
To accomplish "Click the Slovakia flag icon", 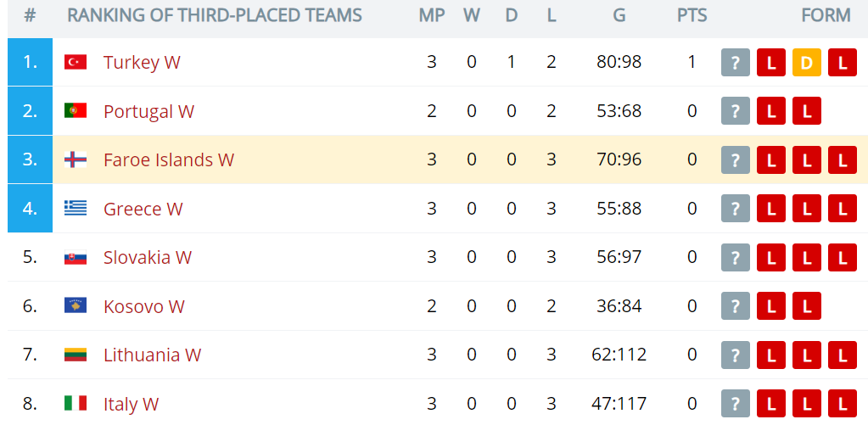I will pyautogui.click(x=76, y=257).
